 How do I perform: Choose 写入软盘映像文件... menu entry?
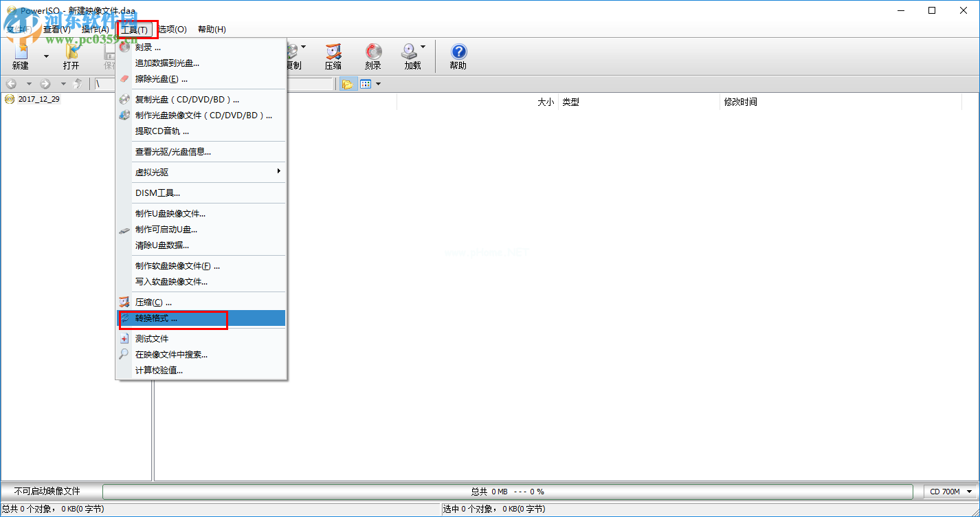click(x=201, y=282)
